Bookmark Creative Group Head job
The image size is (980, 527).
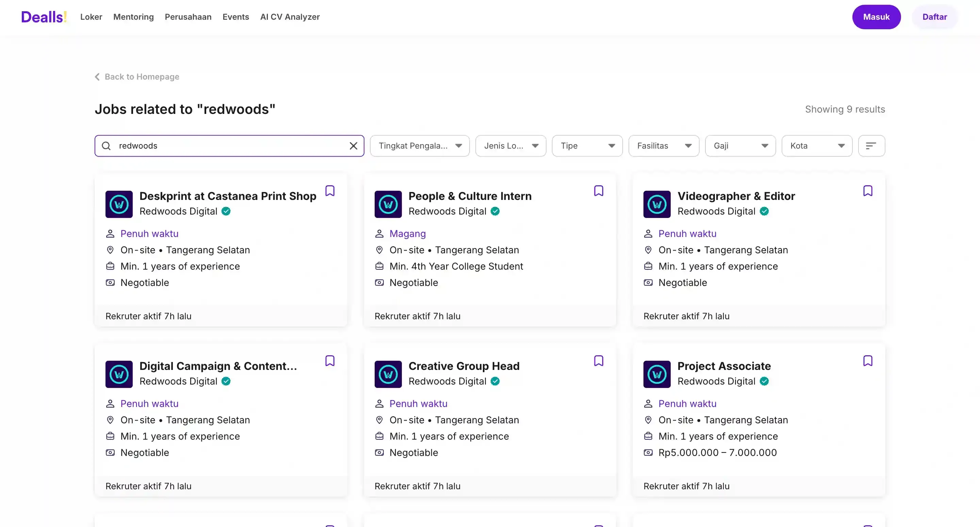point(599,361)
